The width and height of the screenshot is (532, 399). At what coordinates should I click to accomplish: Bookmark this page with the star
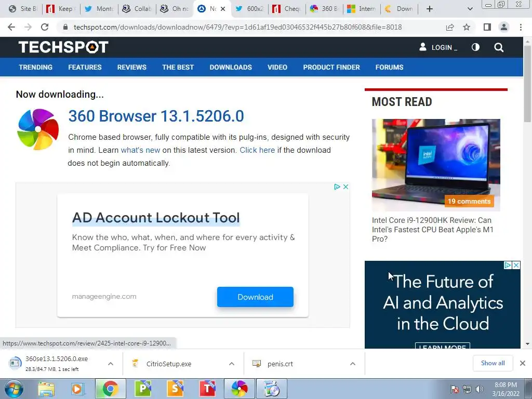(467, 27)
